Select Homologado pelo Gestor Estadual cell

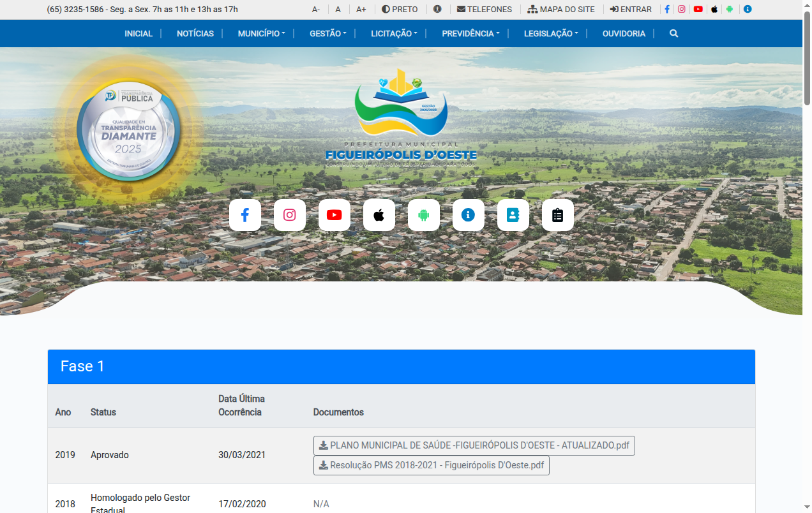tap(140, 504)
